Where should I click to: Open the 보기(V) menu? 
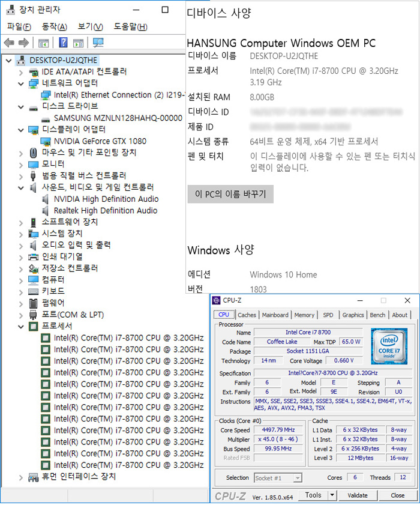(91, 26)
